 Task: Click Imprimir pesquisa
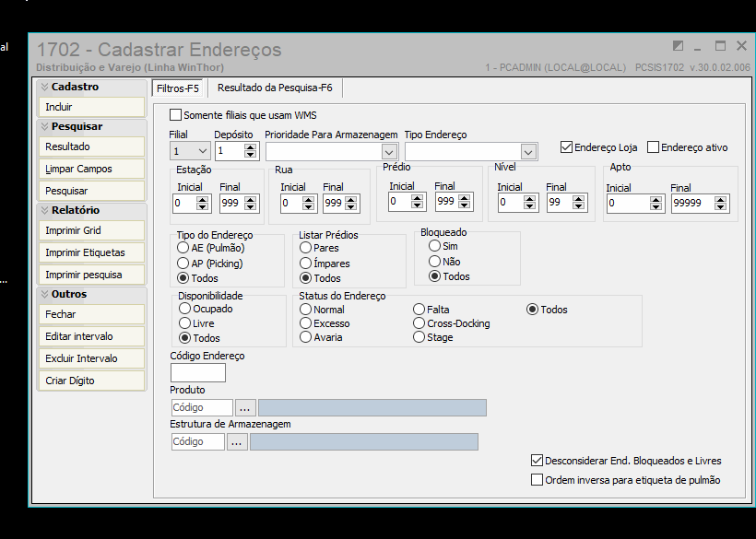[91, 275]
